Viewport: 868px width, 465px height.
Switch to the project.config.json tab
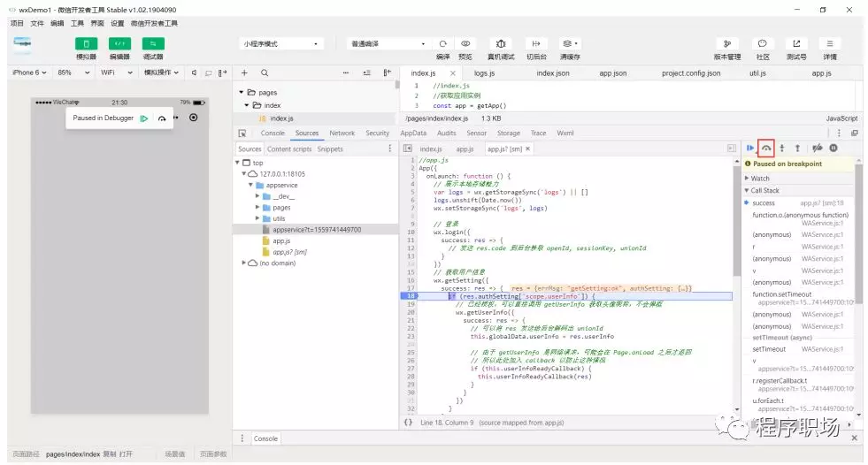[691, 73]
